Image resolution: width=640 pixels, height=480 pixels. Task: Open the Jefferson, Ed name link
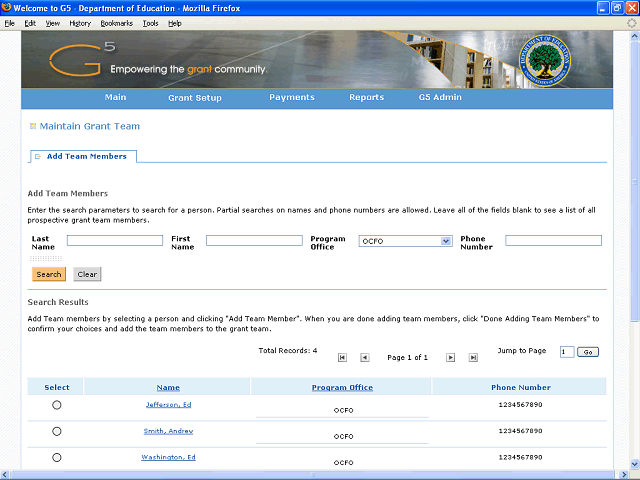[168, 405]
